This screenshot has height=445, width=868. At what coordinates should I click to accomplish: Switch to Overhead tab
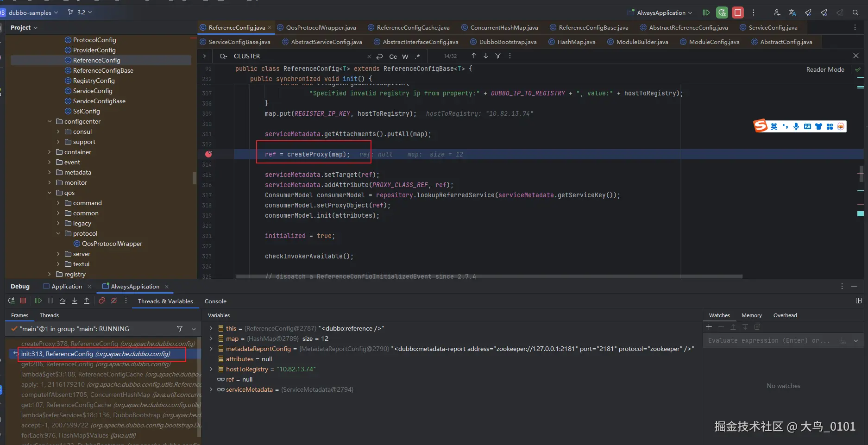pos(785,315)
